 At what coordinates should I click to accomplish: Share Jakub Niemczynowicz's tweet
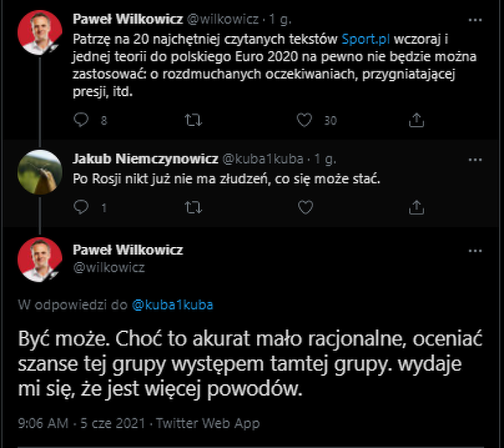coord(416,207)
